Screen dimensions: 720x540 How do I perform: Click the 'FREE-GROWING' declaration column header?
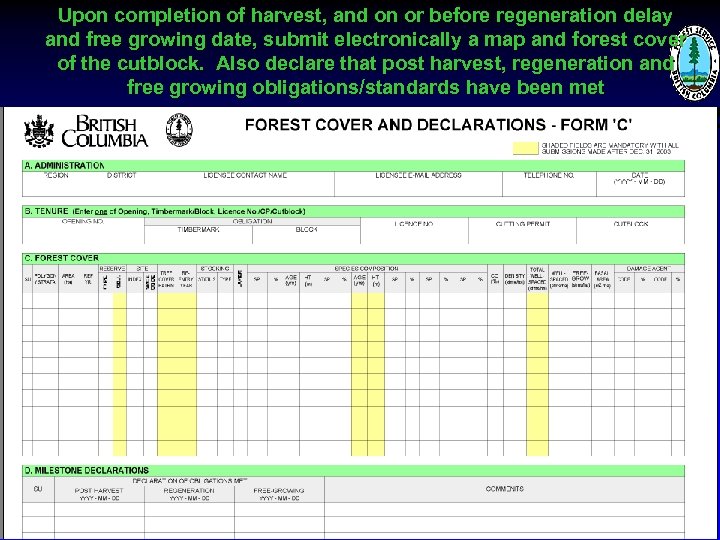pyautogui.click(x=279, y=494)
